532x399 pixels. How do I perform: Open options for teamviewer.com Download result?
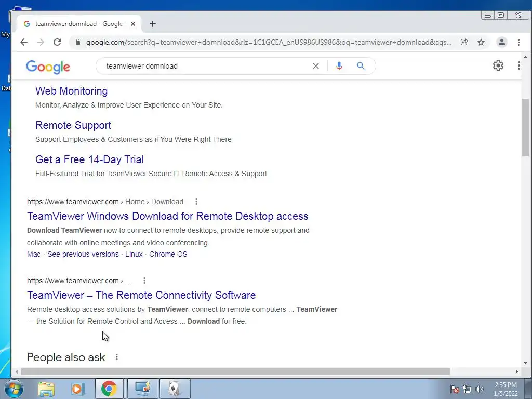(196, 202)
